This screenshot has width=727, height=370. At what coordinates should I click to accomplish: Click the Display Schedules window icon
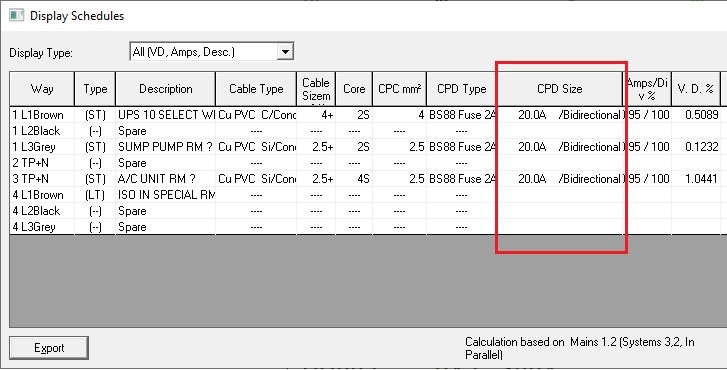click(x=17, y=15)
